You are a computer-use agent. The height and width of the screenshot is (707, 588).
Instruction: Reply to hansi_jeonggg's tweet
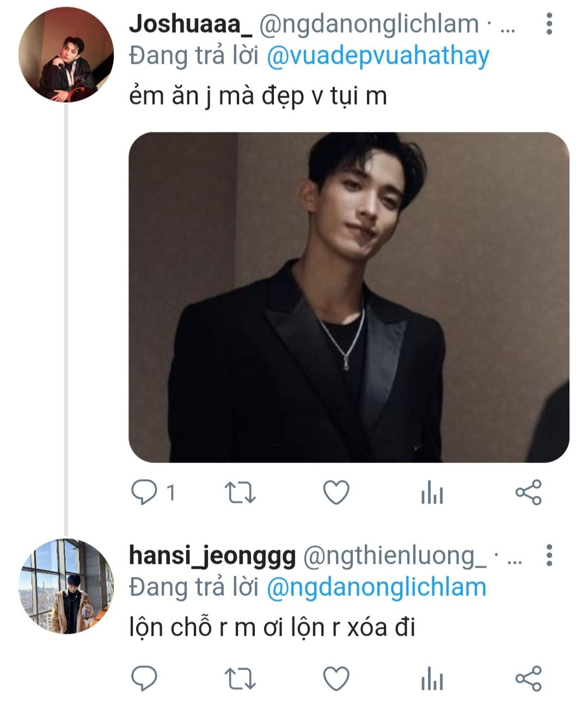coord(144,679)
